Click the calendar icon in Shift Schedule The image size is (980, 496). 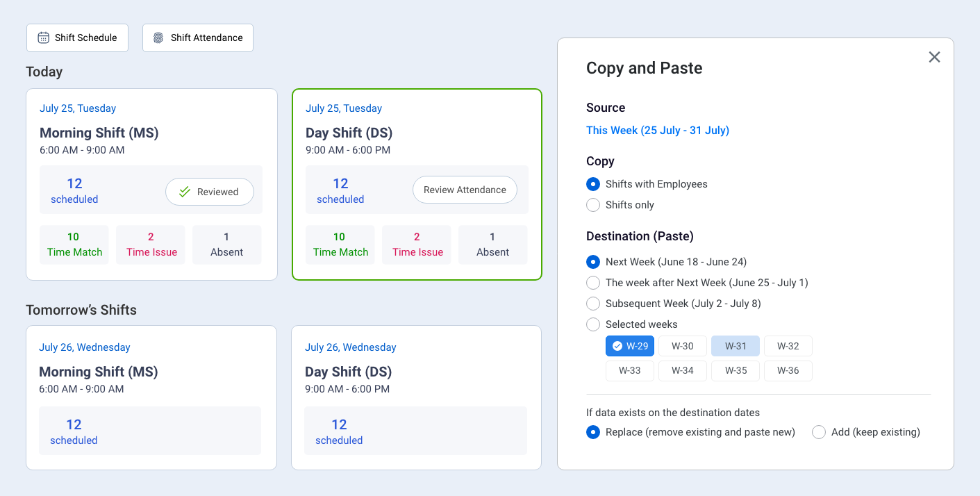pos(43,38)
